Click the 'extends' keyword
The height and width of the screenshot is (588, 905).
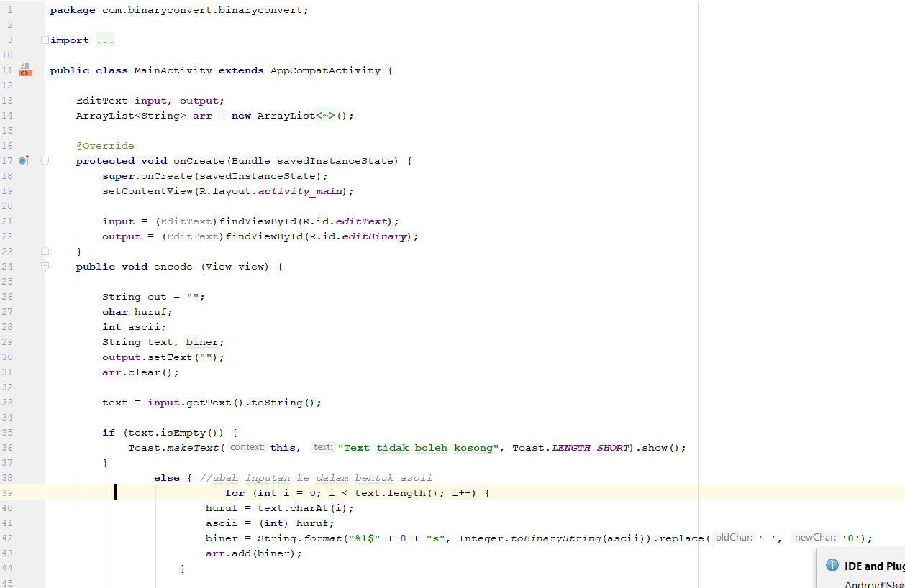pyautogui.click(x=241, y=70)
